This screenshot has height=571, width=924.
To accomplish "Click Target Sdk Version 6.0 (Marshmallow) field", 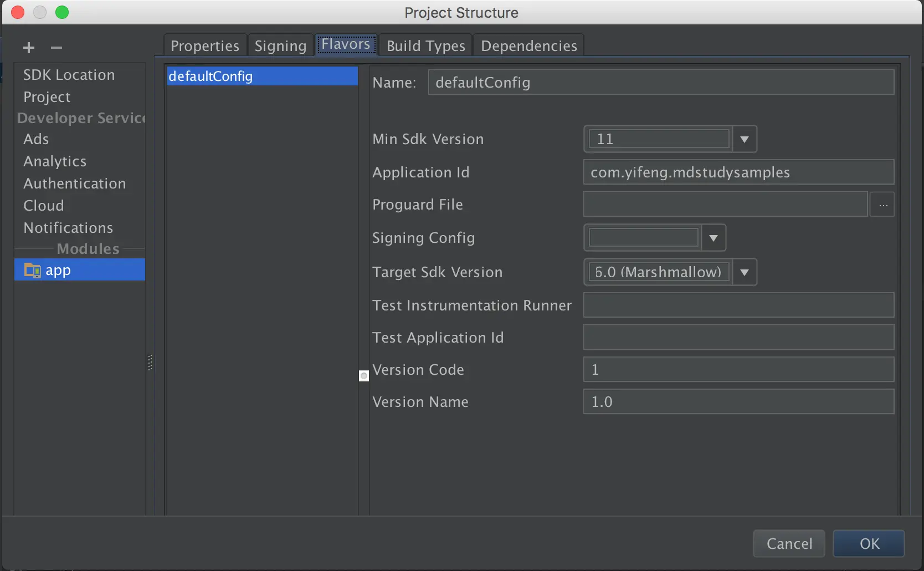I will pos(659,272).
